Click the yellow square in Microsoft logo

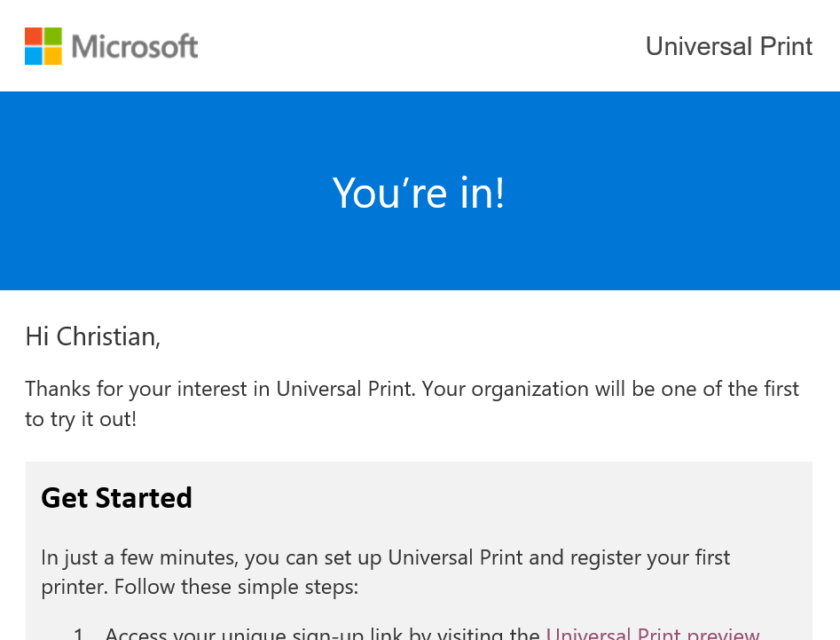coord(53,56)
